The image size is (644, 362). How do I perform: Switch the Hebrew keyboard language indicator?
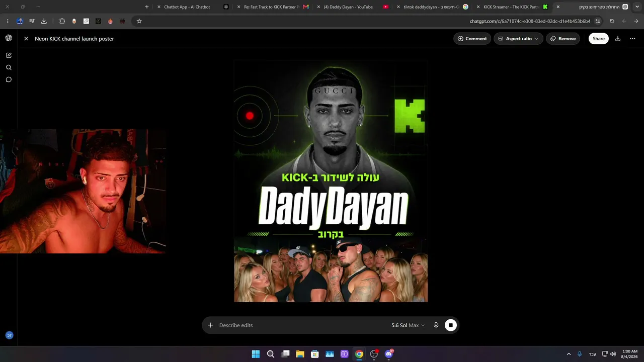pos(592,354)
